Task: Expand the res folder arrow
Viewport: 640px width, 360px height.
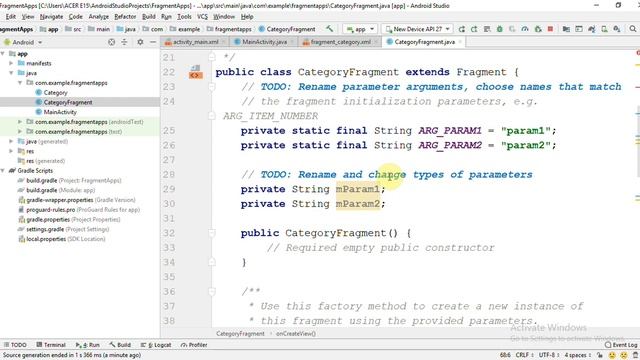Action: click(x=11, y=151)
